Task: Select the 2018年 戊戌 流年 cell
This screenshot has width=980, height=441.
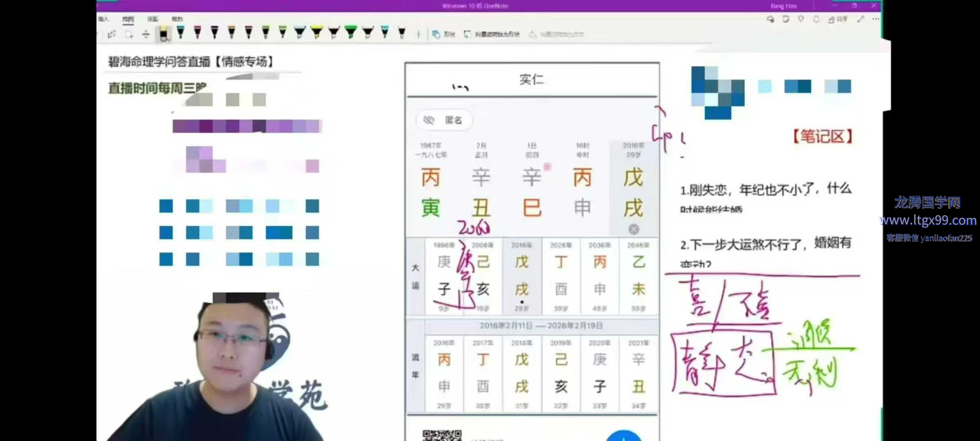Action: pos(521,374)
